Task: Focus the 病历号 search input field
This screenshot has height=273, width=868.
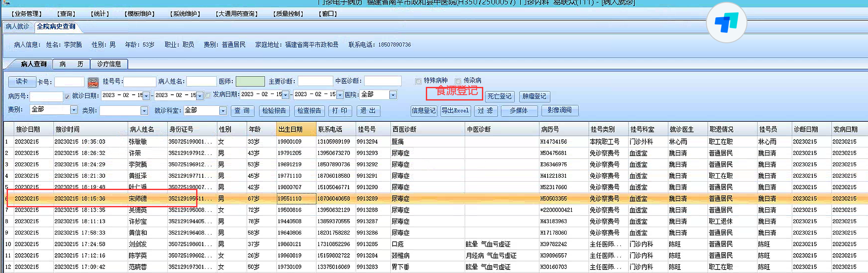Action: [46, 97]
